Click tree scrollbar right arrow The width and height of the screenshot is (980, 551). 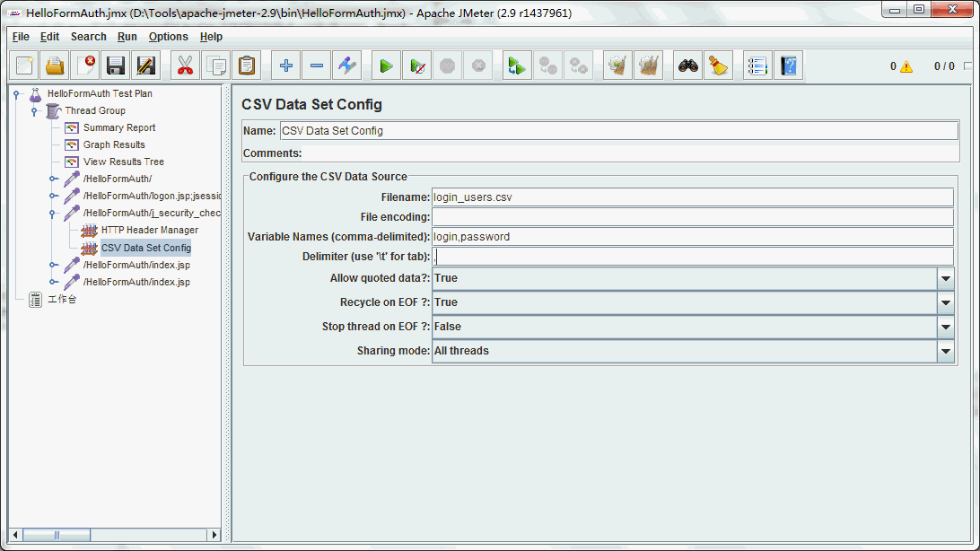(214, 535)
